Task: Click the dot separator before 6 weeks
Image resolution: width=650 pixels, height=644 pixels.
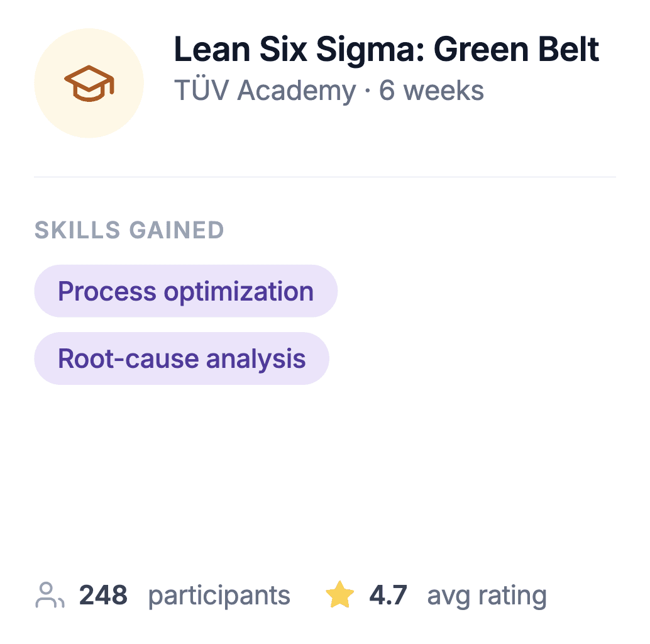Action: [x=367, y=91]
